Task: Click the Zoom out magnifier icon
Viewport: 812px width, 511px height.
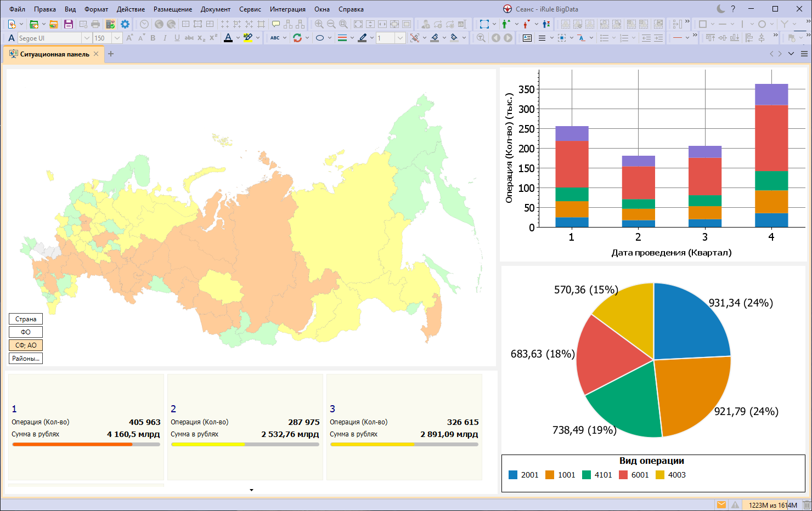Action: (x=331, y=24)
